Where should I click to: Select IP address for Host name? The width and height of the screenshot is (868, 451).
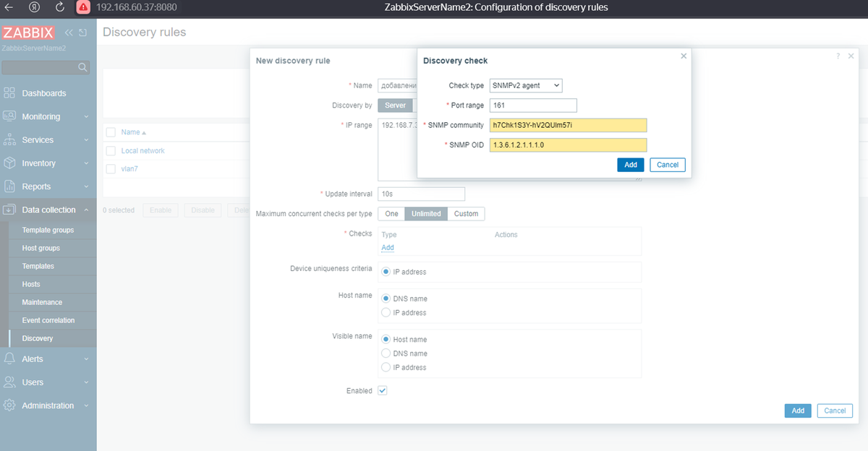386,313
